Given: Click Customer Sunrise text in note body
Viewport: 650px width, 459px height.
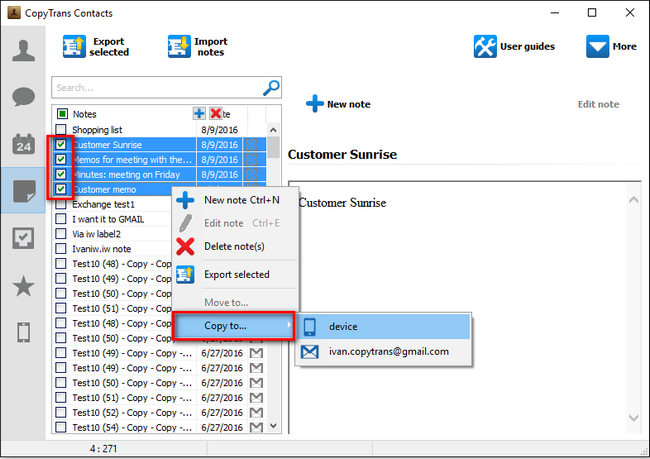Looking at the screenshot, I should pyautogui.click(x=342, y=203).
